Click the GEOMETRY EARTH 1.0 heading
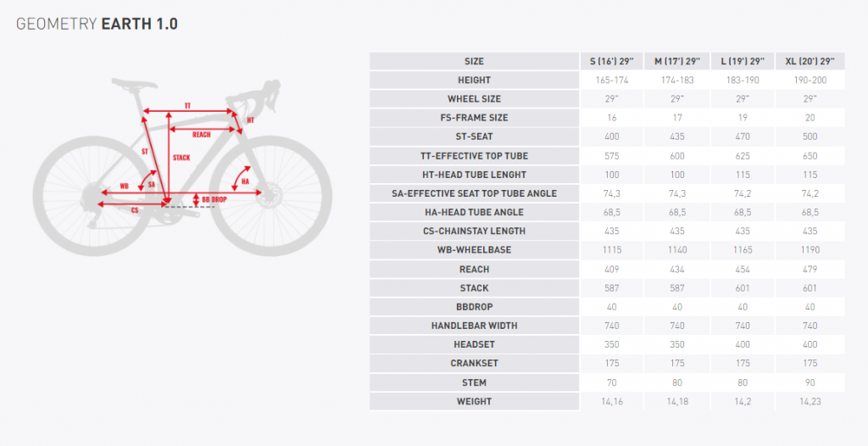The image size is (868, 446). 97,24
